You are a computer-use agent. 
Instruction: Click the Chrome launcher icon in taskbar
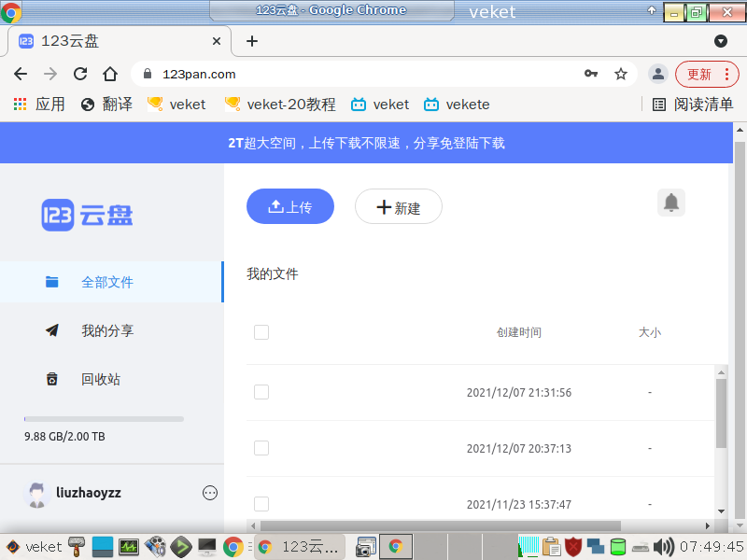(233, 547)
